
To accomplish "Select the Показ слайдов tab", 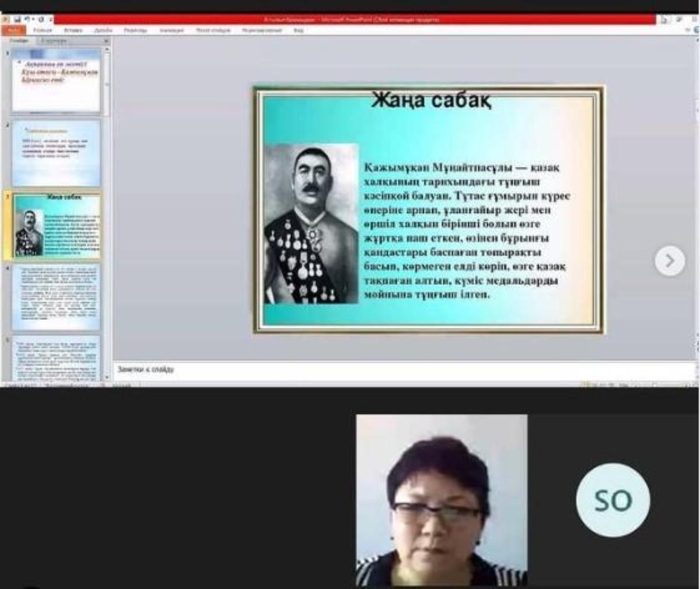I will coord(213,30).
